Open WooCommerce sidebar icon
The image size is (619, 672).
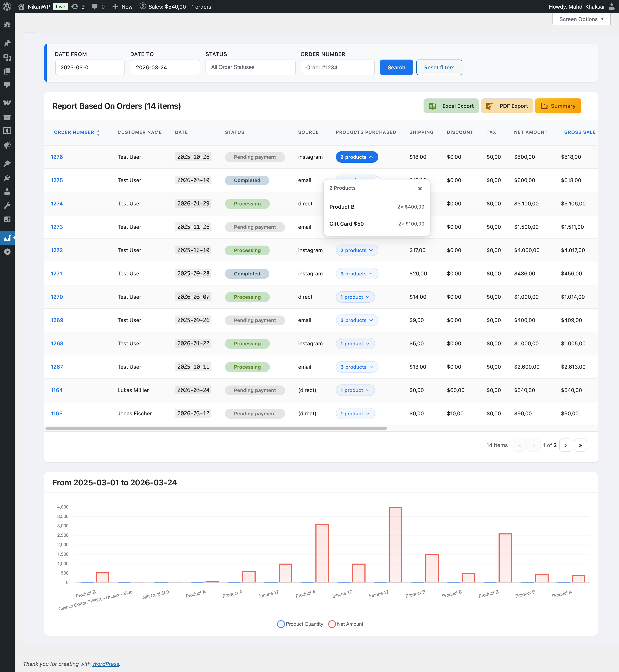(7, 103)
